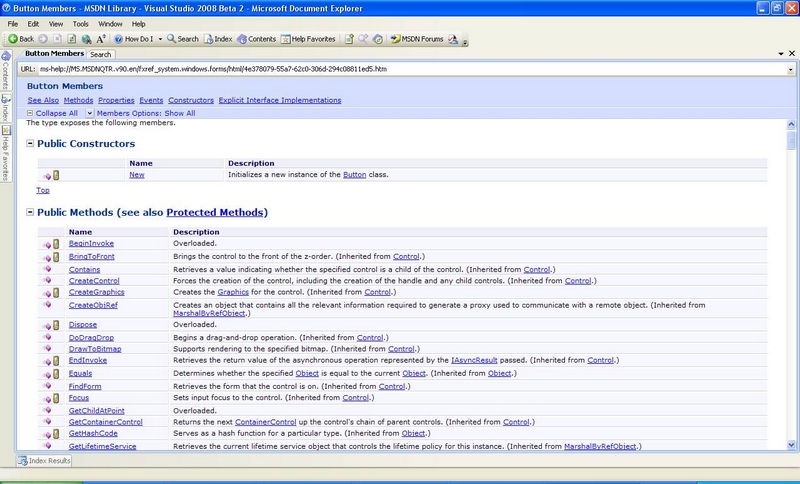Click the Back navigation button
Image resolution: width=800 pixels, height=484 pixels.
pyautogui.click(x=21, y=39)
